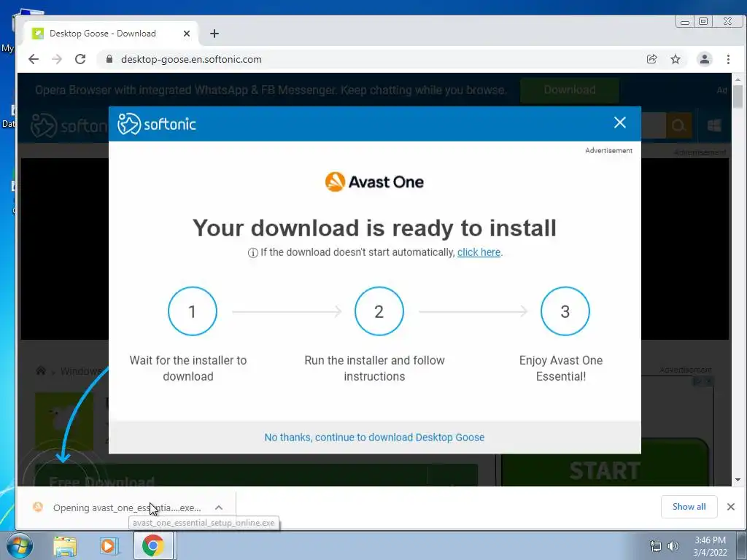Click the info icon beside download hint
Image resolution: width=747 pixels, height=560 pixels.
pyautogui.click(x=253, y=253)
